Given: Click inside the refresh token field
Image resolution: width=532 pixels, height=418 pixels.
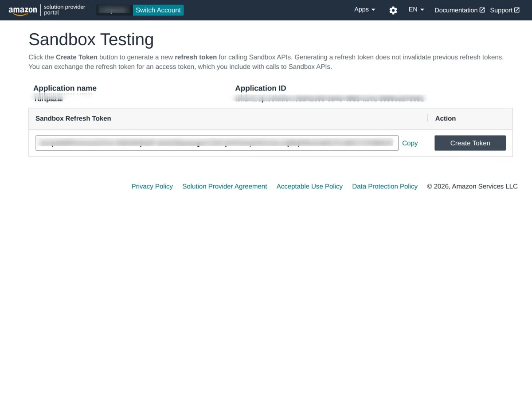Looking at the screenshot, I should point(217,143).
